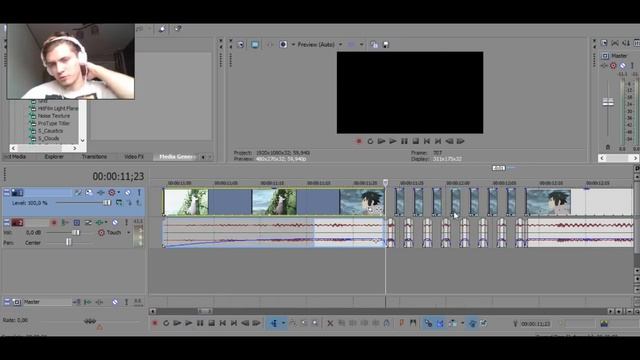The width and height of the screenshot is (640, 360).
Task: Select the Normal Edit tool
Action: (x=274, y=323)
